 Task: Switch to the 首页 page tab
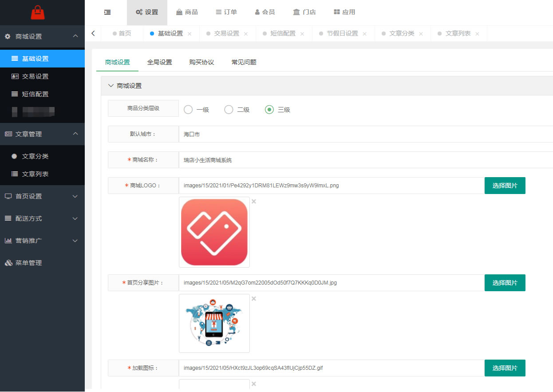tap(122, 33)
